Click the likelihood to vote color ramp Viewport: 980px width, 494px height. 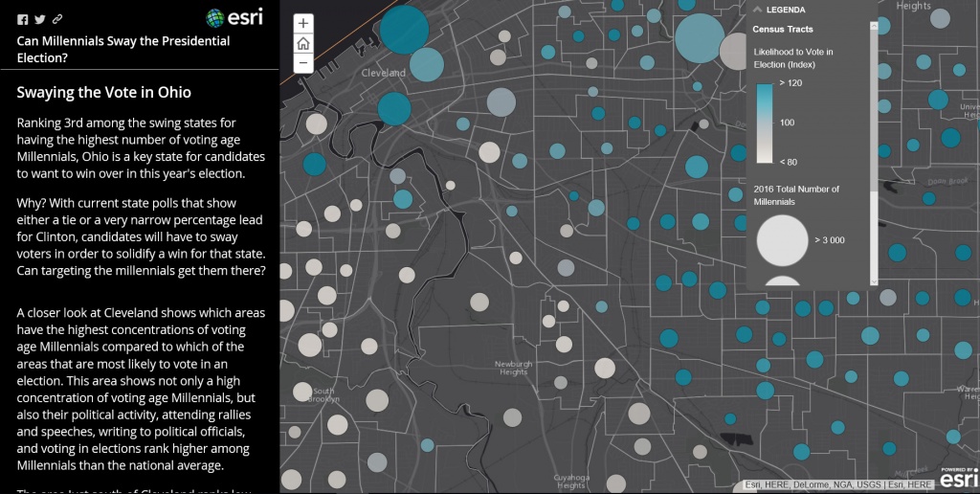[765, 123]
